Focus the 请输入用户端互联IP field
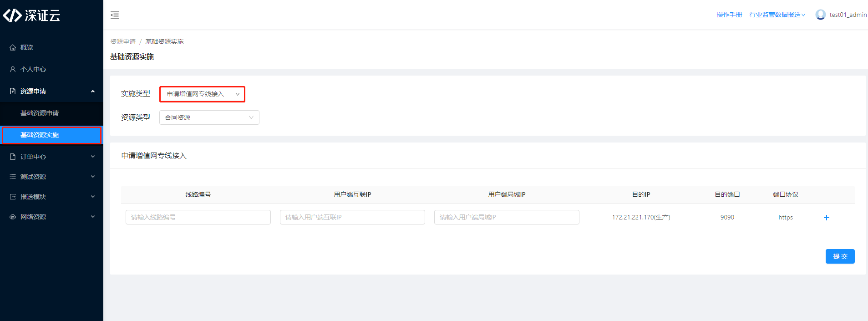 [352, 217]
